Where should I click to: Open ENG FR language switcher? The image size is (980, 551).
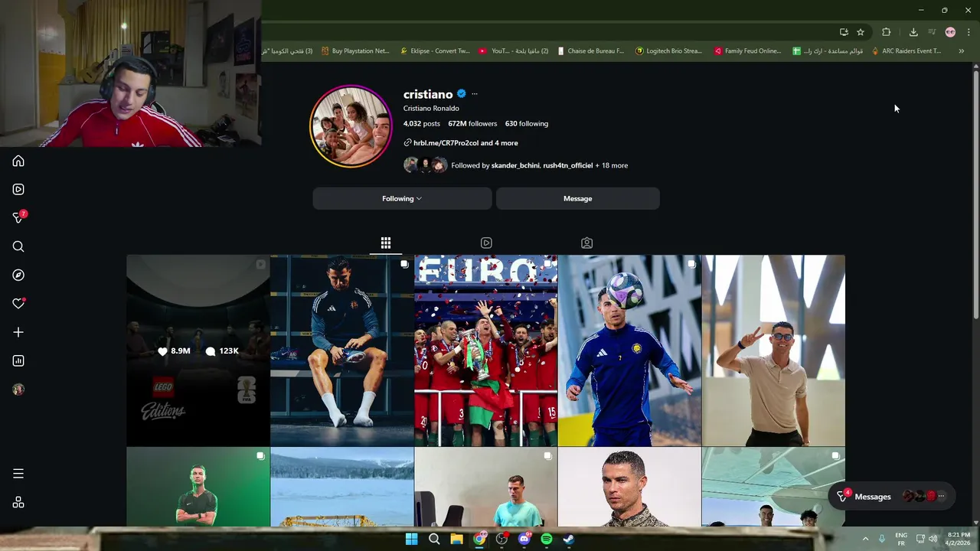pyautogui.click(x=901, y=539)
